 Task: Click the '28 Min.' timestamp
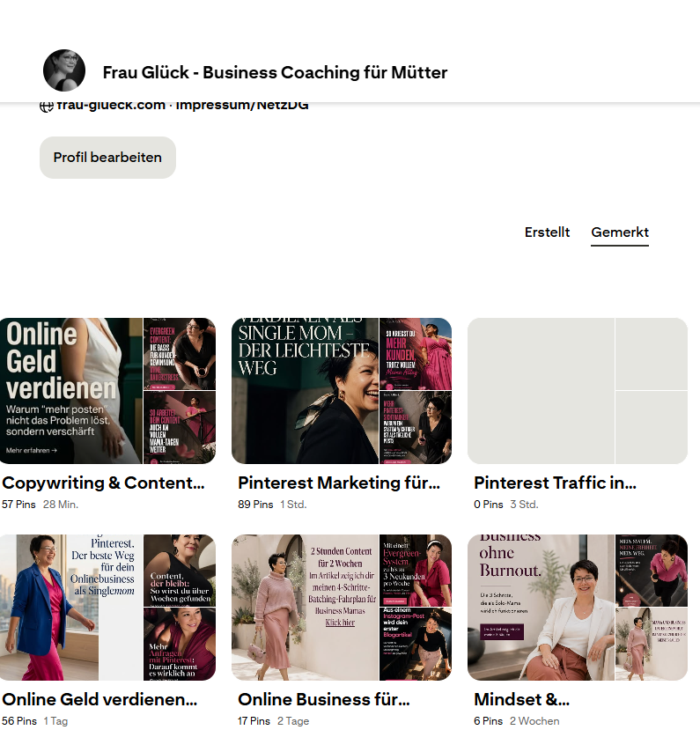[x=61, y=505]
